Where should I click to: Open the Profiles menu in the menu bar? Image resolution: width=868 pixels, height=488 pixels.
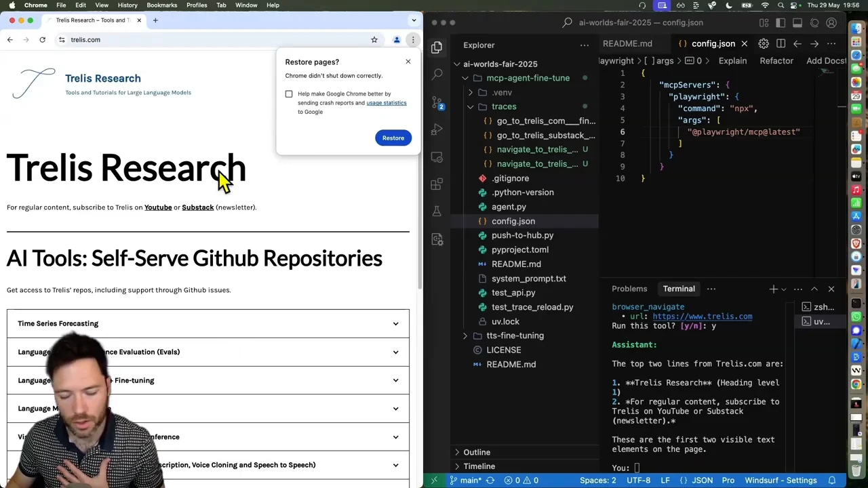(197, 5)
